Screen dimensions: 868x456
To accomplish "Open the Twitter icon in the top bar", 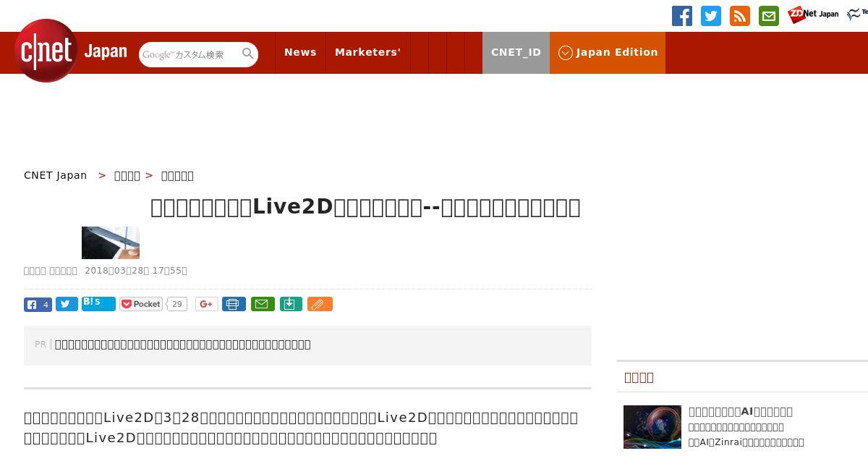I will pos(711,16).
